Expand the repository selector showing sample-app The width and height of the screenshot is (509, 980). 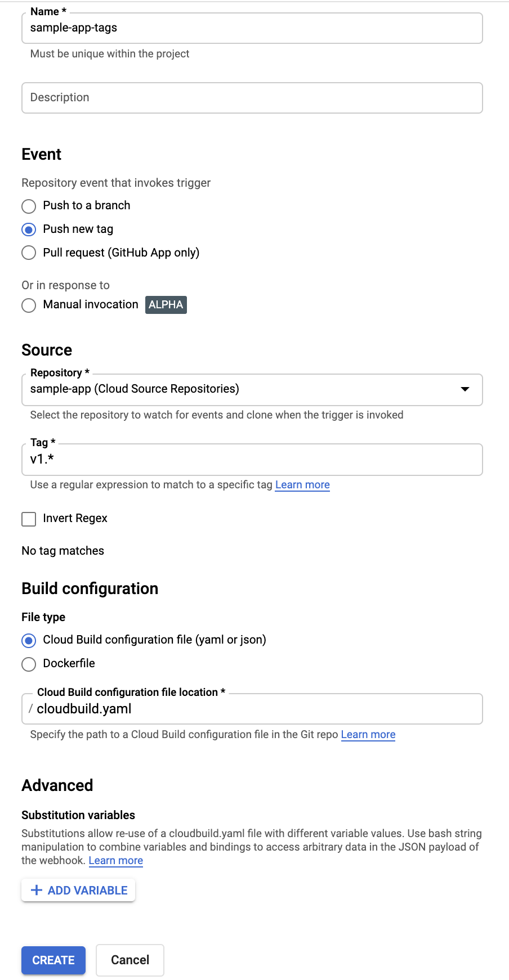click(252, 389)
